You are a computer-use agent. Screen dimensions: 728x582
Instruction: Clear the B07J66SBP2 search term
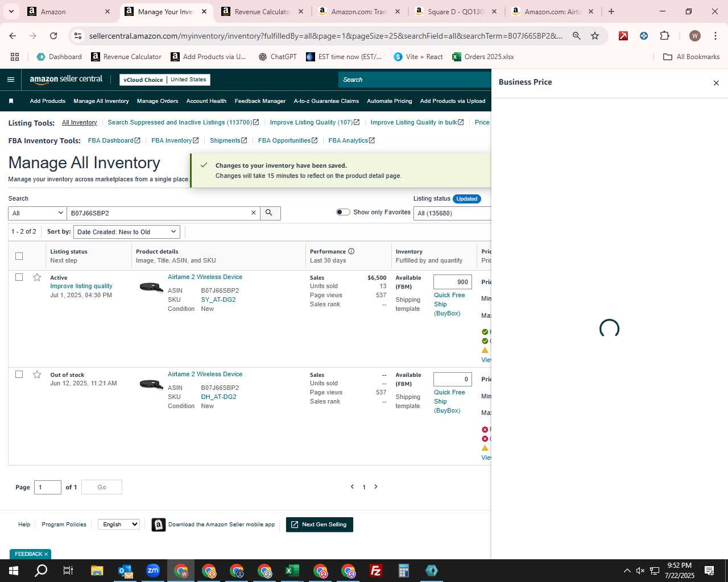(254, 213)
